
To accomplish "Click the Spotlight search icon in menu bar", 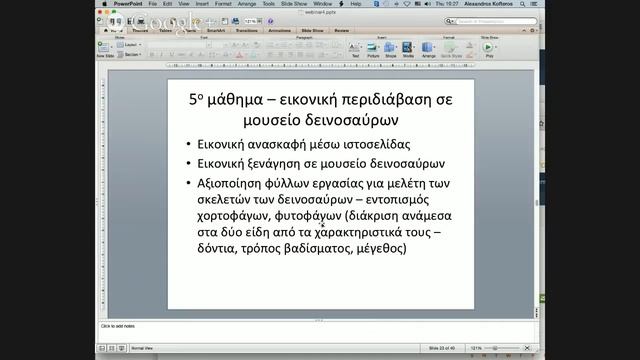I will click(x=522, y=4).
